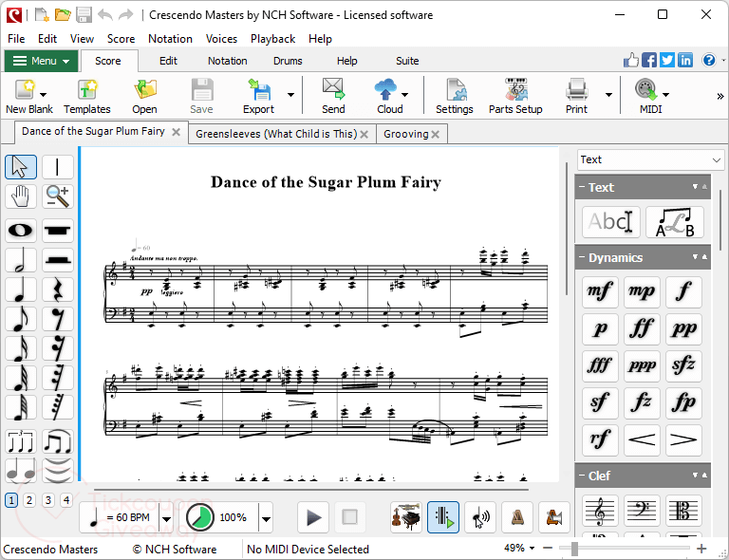Insert crescendo hairpin symbol

coord(642,439)
